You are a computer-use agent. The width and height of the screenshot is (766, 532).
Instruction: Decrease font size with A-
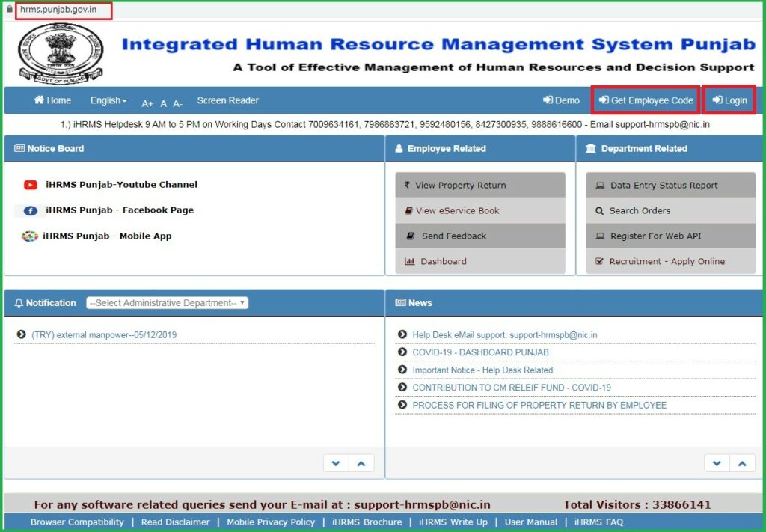177,103
